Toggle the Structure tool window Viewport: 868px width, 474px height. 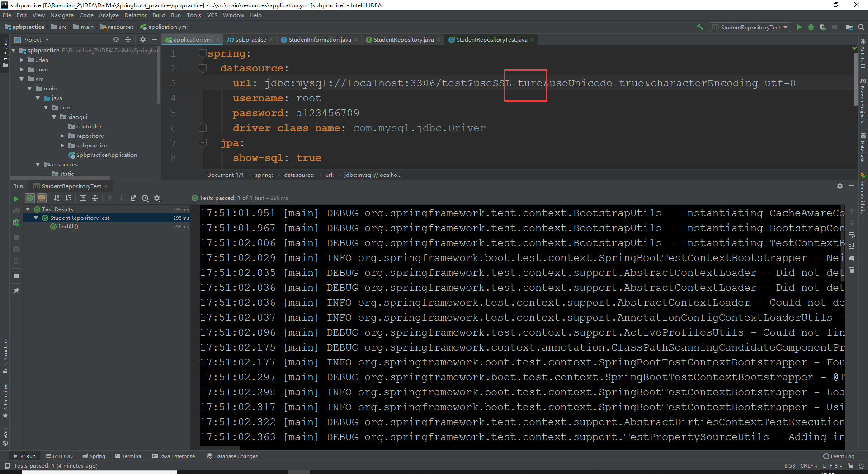pos(5,355)
